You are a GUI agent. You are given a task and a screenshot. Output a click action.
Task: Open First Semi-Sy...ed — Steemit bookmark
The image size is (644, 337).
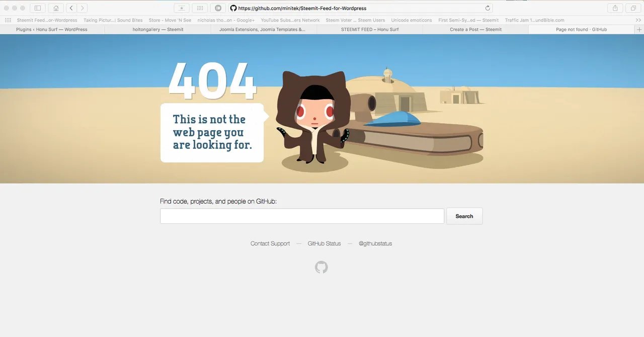tap(468, 20)
